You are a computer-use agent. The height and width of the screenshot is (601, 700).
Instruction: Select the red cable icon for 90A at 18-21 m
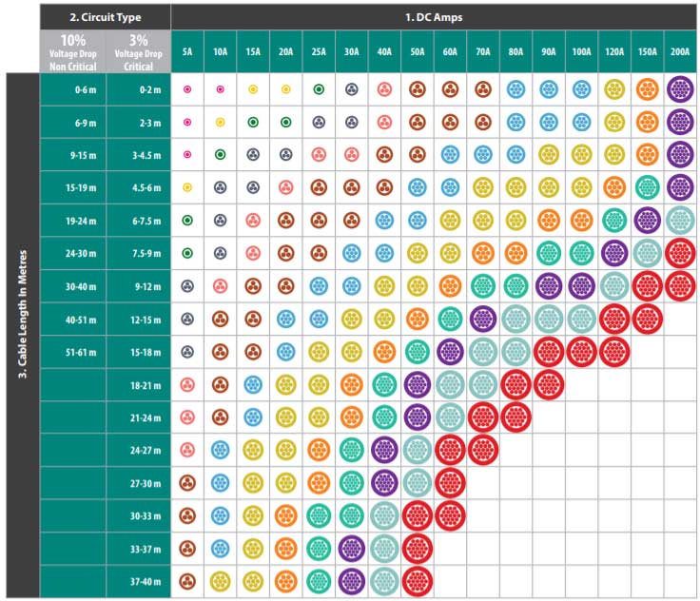pyautogui.click(x=549, y=384)
